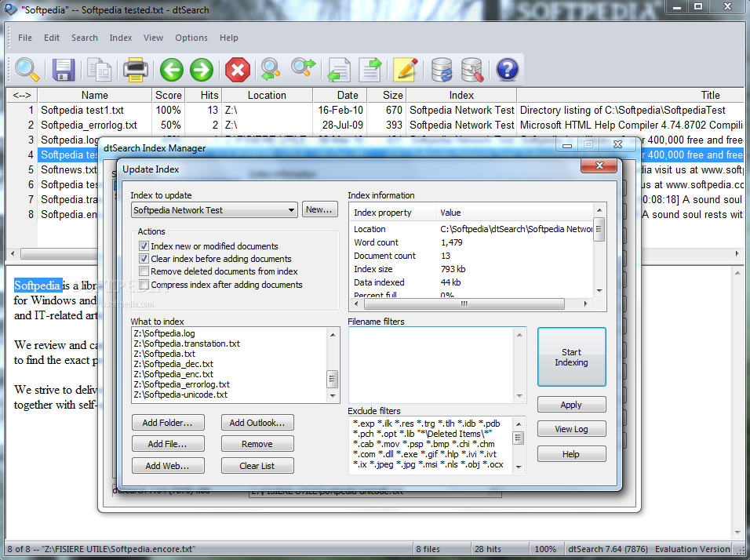Click the Add Folder... button
Screen dimensions: 750x560
tap(168, 423)
